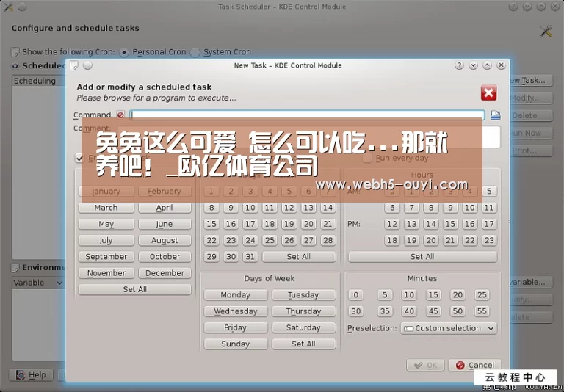564x392 pixels.
Task: Click the Scheduling column header in Task Scheduler
Action: 39,81
